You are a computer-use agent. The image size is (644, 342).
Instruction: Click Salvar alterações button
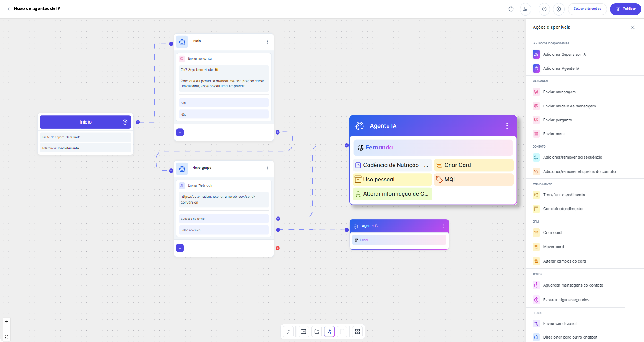[x=587, y=9]
